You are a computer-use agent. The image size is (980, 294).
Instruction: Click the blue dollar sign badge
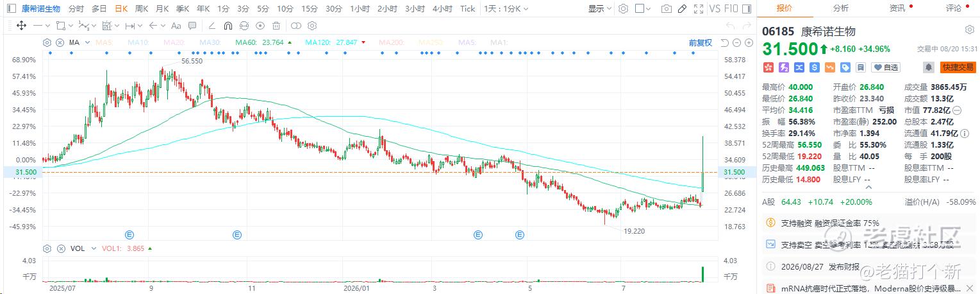815,67
